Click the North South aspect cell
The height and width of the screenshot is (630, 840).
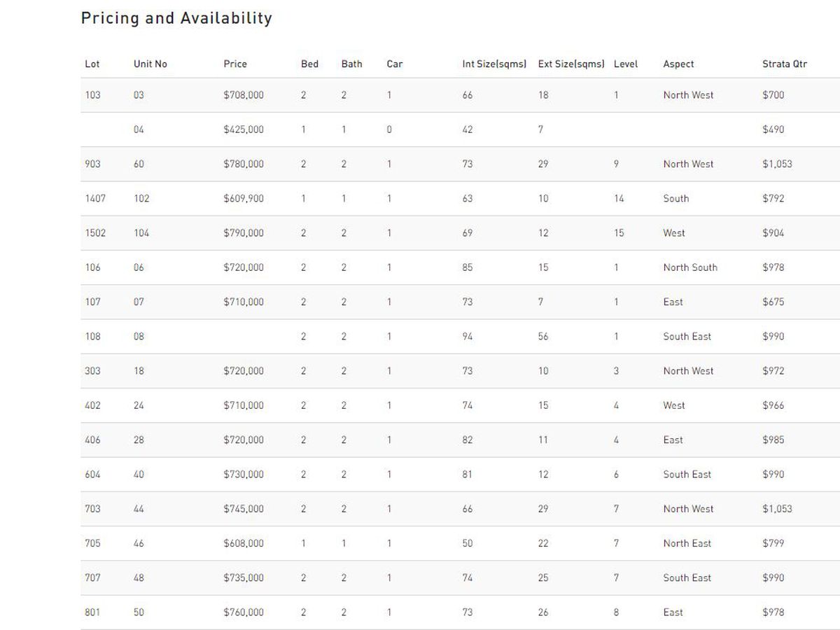coord(690,267)
